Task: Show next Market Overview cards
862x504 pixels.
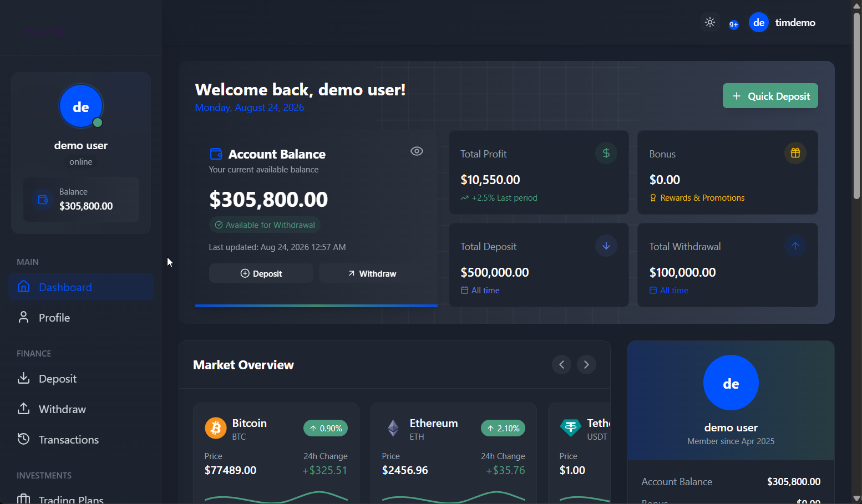Action: [586, 364]
